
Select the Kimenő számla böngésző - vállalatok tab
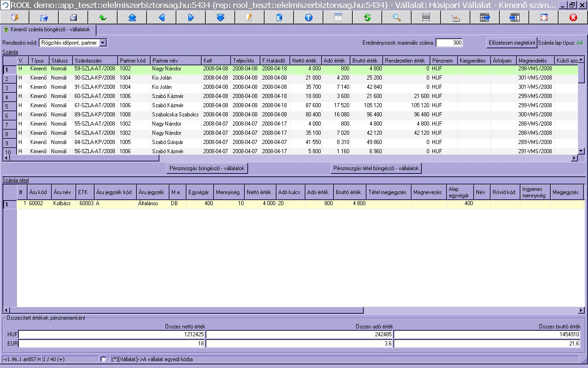[49, 30]
